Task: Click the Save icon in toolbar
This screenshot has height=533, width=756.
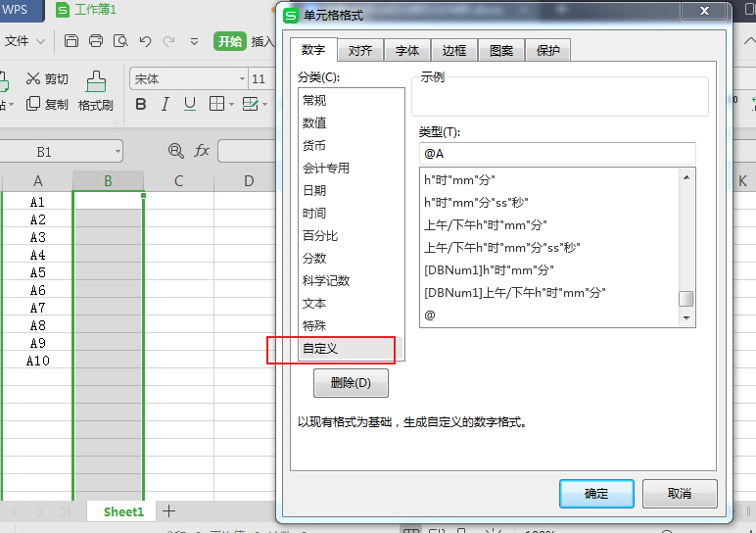Action: click(71, 41)
